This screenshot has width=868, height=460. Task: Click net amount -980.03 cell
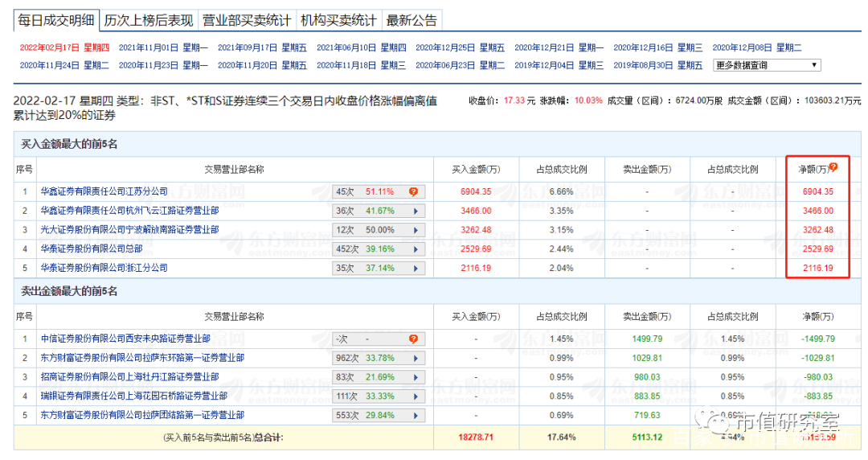817,377
